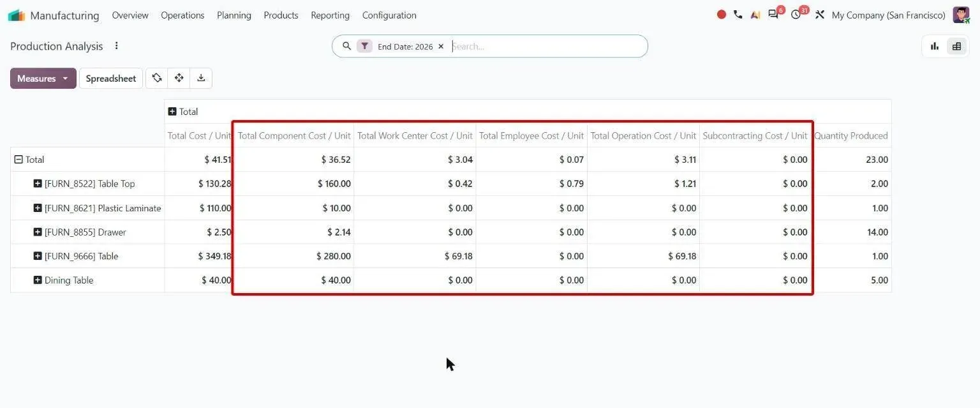This screenshot has height=408, width=980.
Task: Click the $ 110.00 Plastic Laminate cell
Action: click(x=199, y=208)
